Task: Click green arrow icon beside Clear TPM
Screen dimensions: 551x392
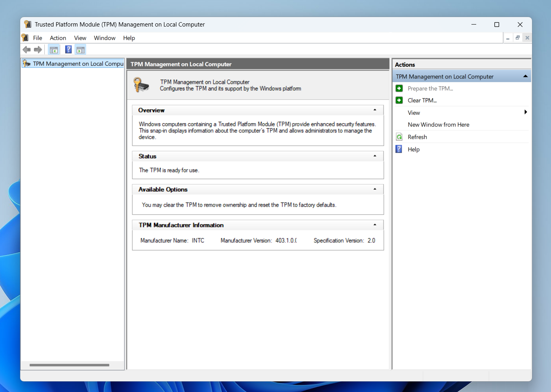Action: click(399, 100)
